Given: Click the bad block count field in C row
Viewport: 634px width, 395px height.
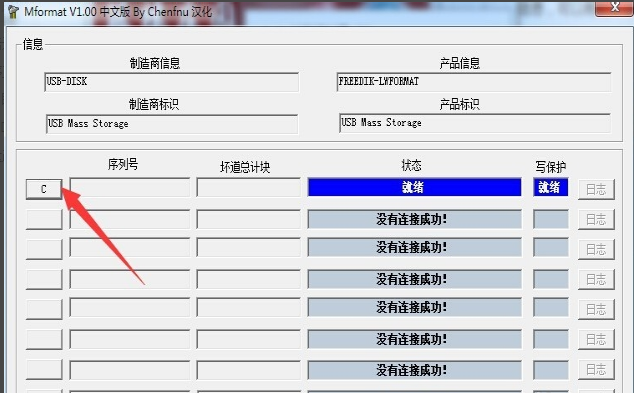Looking at the screenshot, I should [x=248, y=187].
